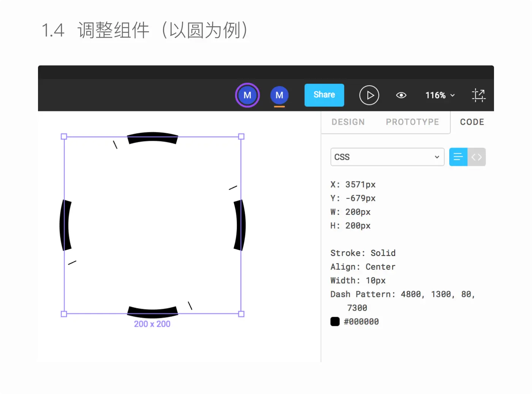Select the right thick arc stroke

click(x=240, y=225)
